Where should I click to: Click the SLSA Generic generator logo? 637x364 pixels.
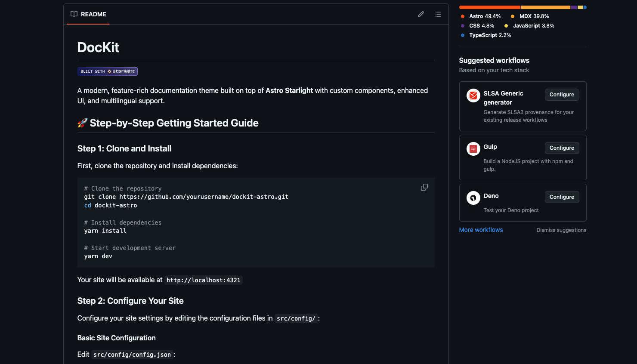tap(473, 96)
